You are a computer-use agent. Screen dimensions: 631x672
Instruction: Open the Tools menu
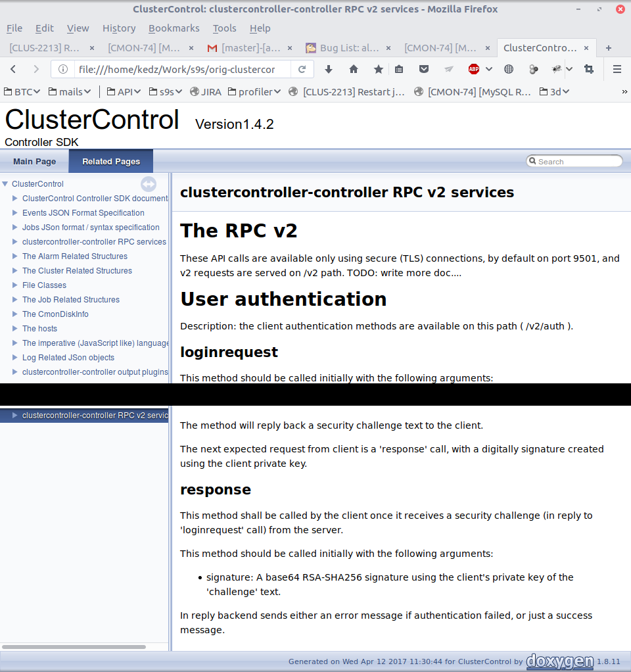pos(225,28)
